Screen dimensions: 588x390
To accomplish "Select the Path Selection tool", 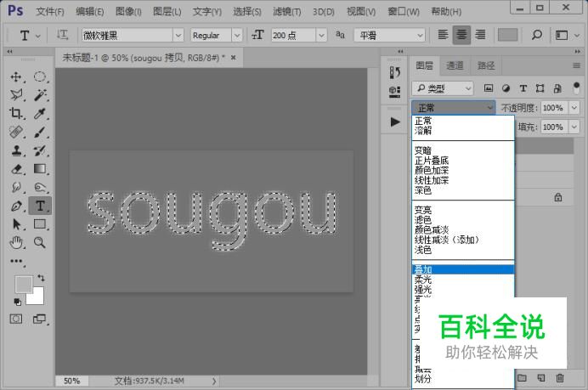I will click(16, 224).
